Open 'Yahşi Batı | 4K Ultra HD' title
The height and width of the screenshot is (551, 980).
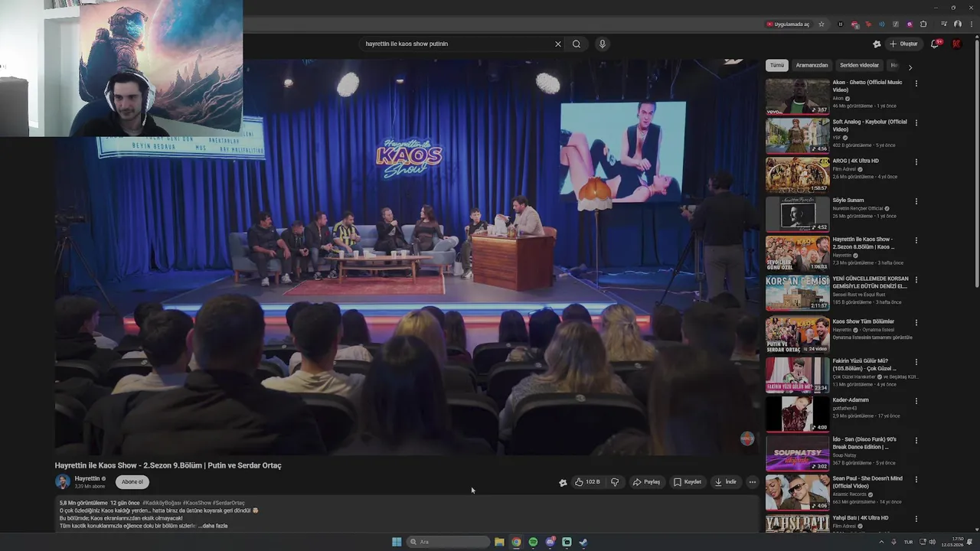(x=861, y=518)
